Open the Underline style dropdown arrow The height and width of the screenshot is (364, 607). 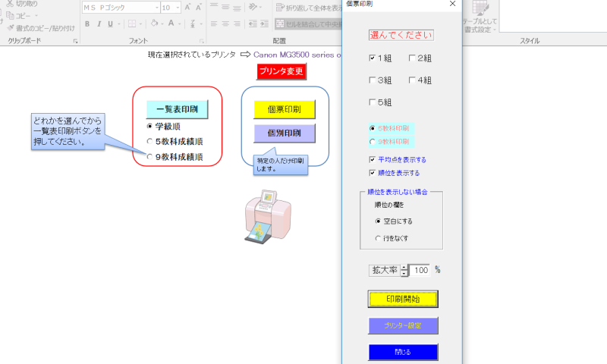(118, 24)
